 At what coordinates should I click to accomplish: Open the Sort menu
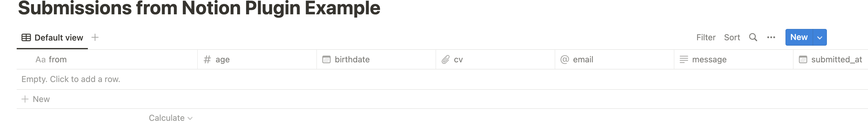click(732, 38)
